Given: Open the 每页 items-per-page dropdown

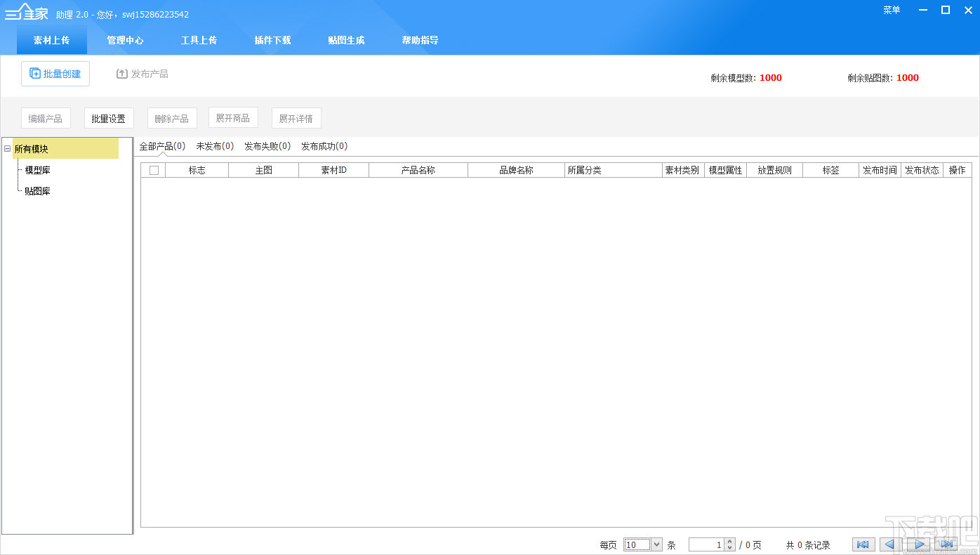Looking at the screenshot, I should tap(657, 544).
